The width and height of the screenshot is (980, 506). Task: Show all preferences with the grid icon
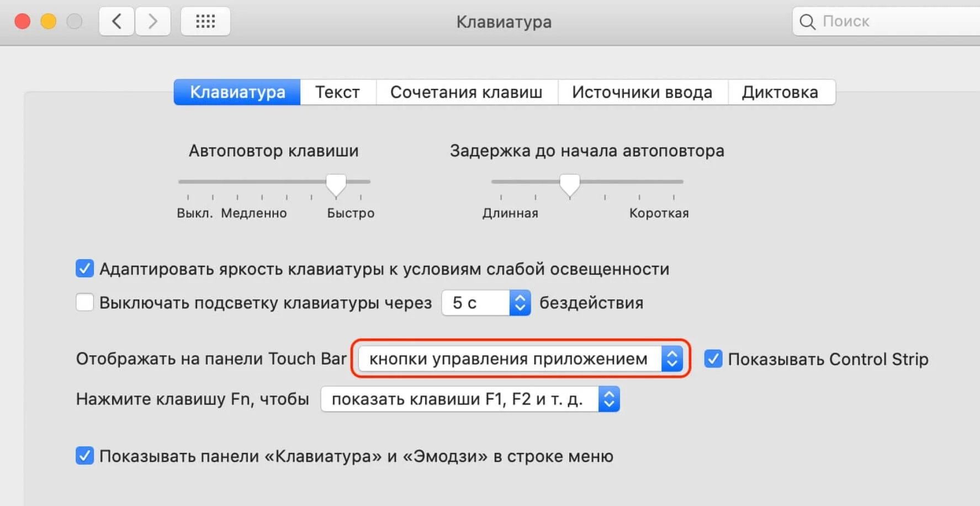[205, 22]
